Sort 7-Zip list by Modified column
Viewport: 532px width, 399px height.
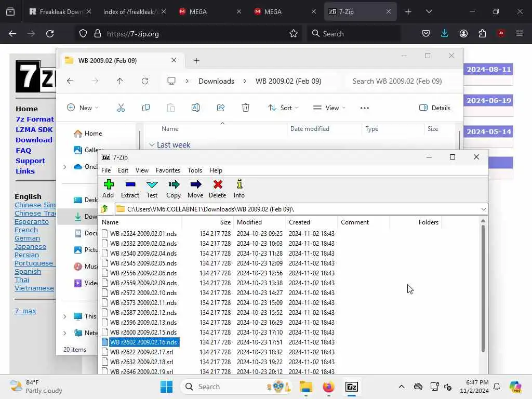click(x=260, y=222)
